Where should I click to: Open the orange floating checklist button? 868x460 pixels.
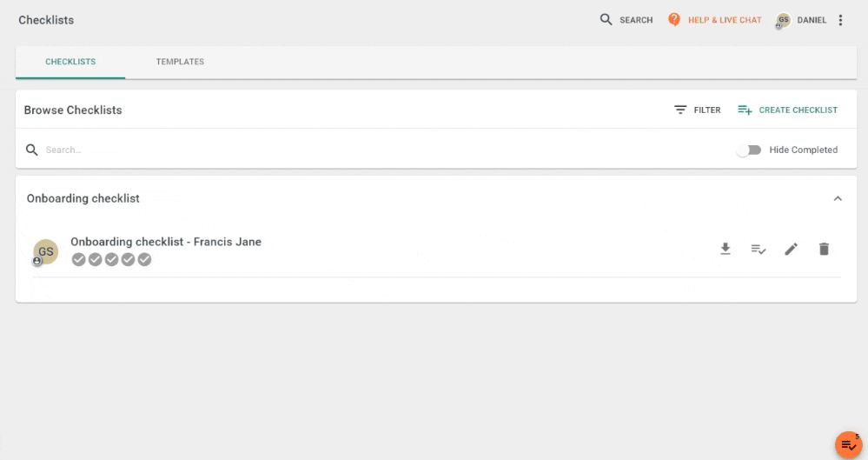coord(849,444)
